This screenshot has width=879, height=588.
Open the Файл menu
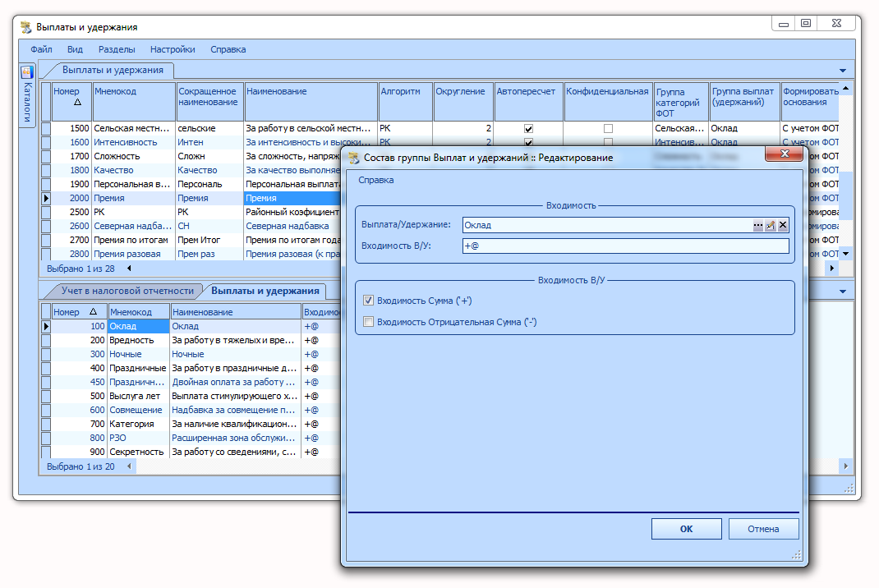(41, 49)
